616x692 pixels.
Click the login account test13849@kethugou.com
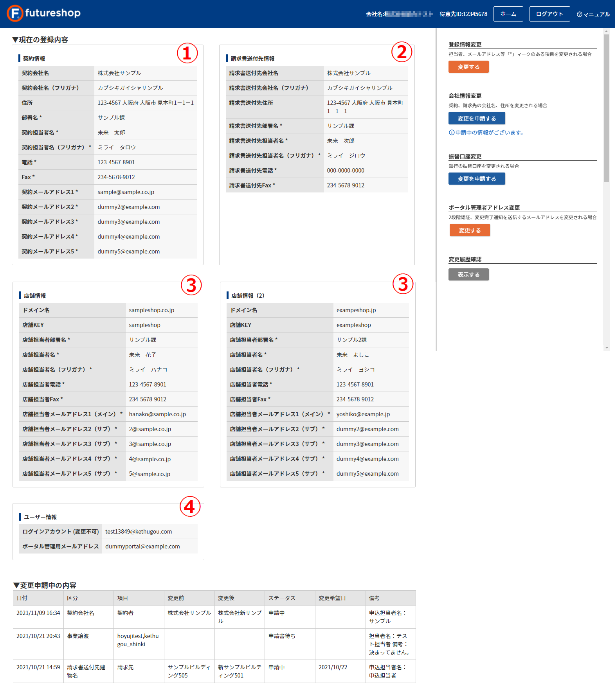(x=139, y=532)
